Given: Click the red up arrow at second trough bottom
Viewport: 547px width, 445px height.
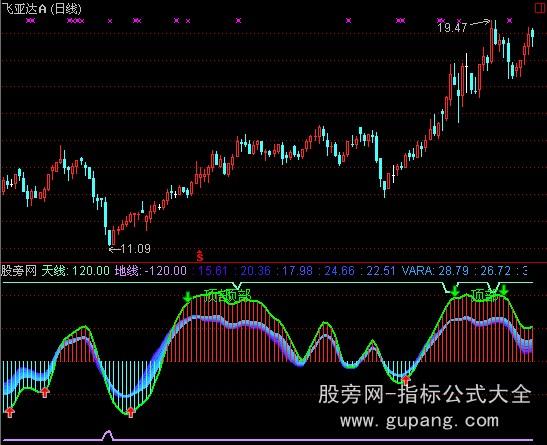Looking at the screenshot, I should coord(131,412).
